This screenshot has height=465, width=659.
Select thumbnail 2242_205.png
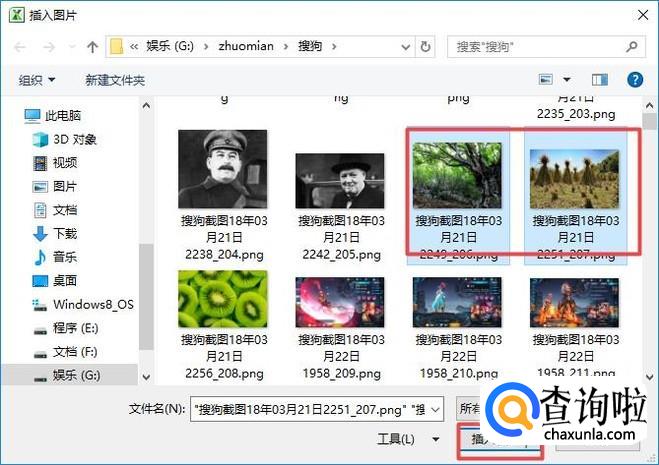(x=340, y=181)
